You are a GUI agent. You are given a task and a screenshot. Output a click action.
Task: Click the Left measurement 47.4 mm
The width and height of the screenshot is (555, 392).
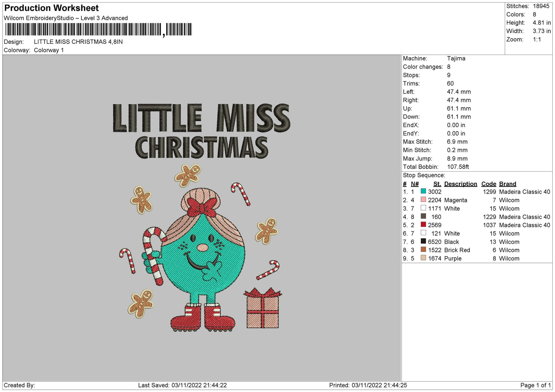point(459,92)
